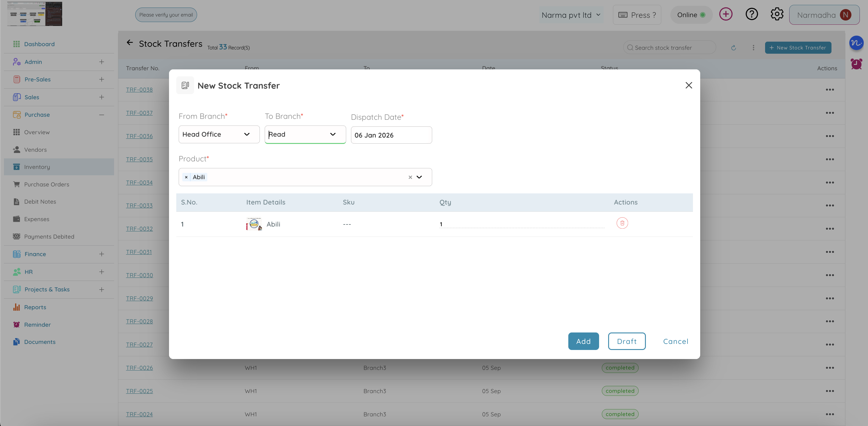The height and width of the screenshot is (426, 868).
Task: Save transfer with the Draft button
Action: click(x=626, y=341)
